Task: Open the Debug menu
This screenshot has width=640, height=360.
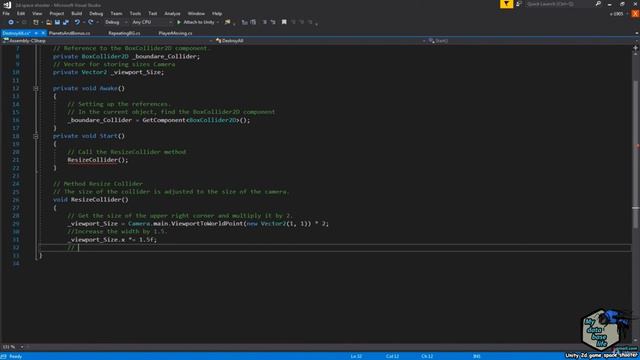Action: point(96,13)
